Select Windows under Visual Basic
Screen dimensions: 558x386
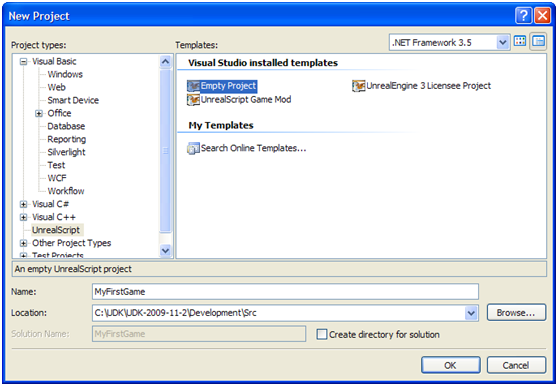pyautogui.click(x=65, y=74)
